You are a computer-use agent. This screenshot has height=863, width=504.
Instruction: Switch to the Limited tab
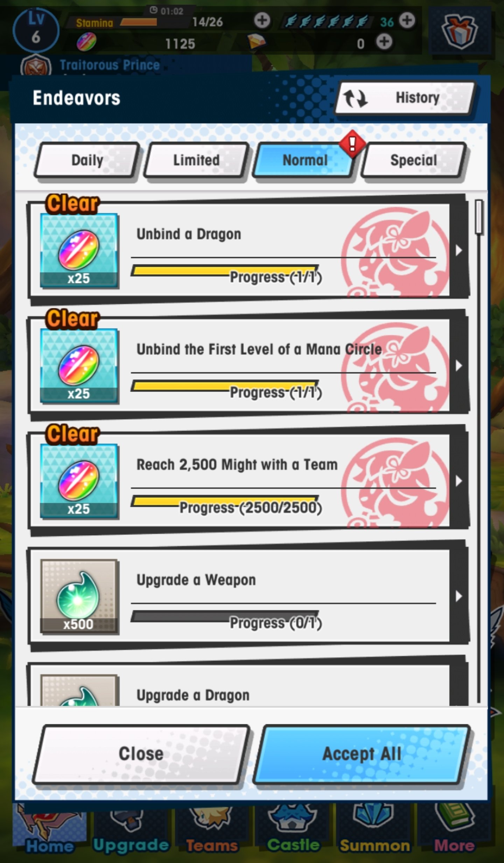coord(196,160)
